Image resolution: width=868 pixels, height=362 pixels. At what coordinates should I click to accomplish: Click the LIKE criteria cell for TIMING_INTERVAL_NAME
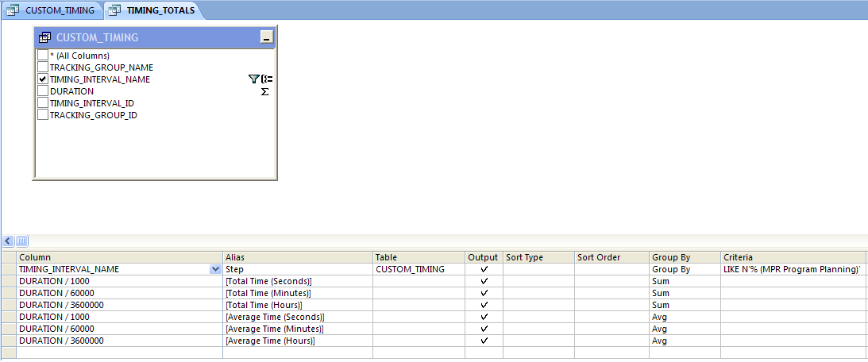point(792,269)
